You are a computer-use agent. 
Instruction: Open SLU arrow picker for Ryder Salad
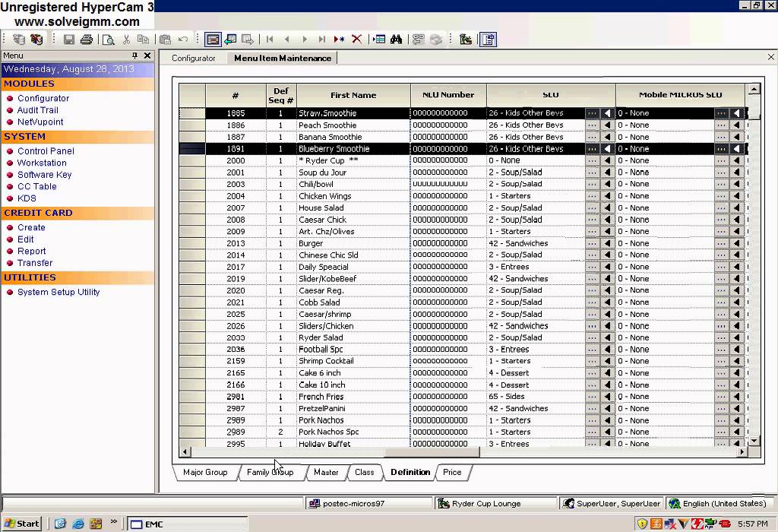tap(607, 337)
